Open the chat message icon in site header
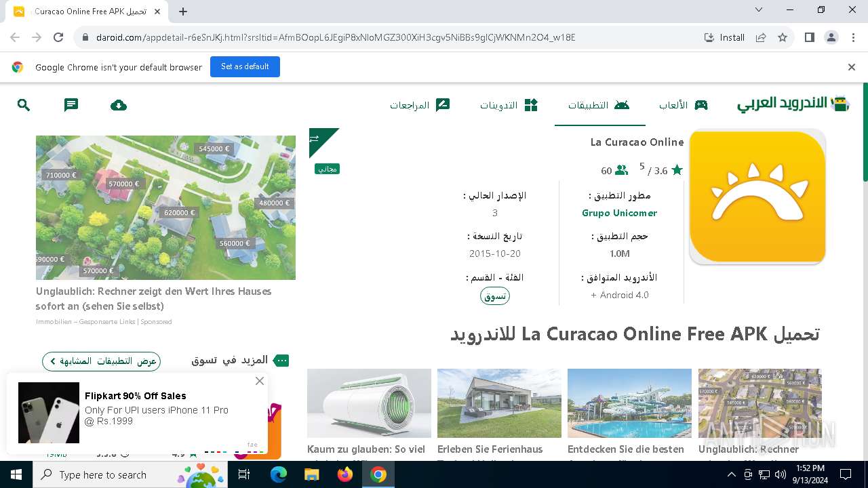This screenshot has height=488, width=868. coord(71,105)
